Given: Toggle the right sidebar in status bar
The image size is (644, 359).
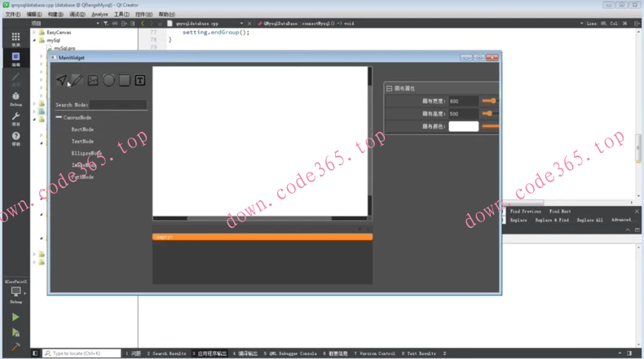Looking at the screenshot, I should 629,353.
